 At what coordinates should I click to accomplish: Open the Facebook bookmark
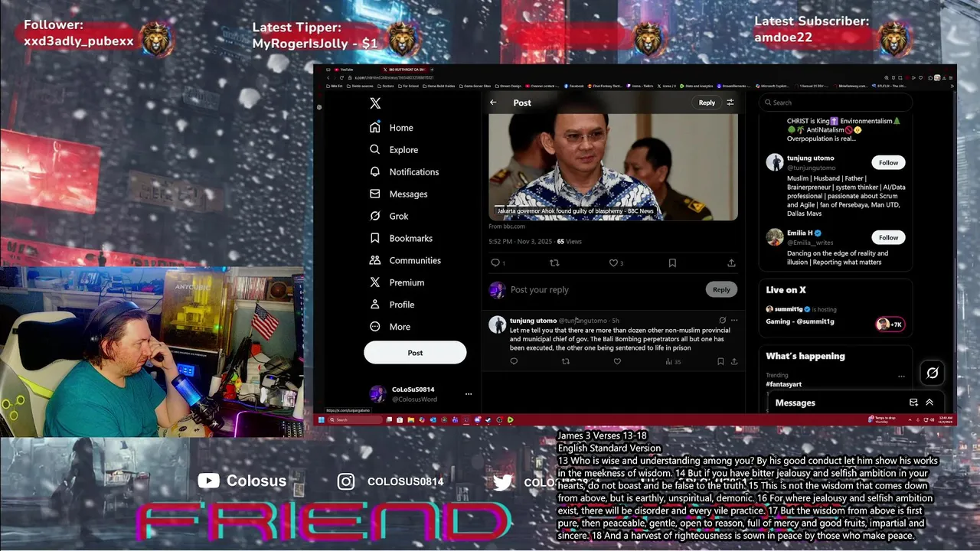coord(573,86)
